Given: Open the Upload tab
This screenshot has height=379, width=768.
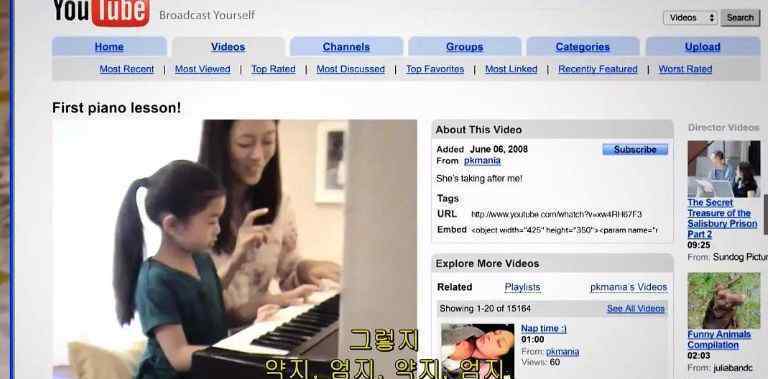Looking at the screenshot, I should [702, 47].
